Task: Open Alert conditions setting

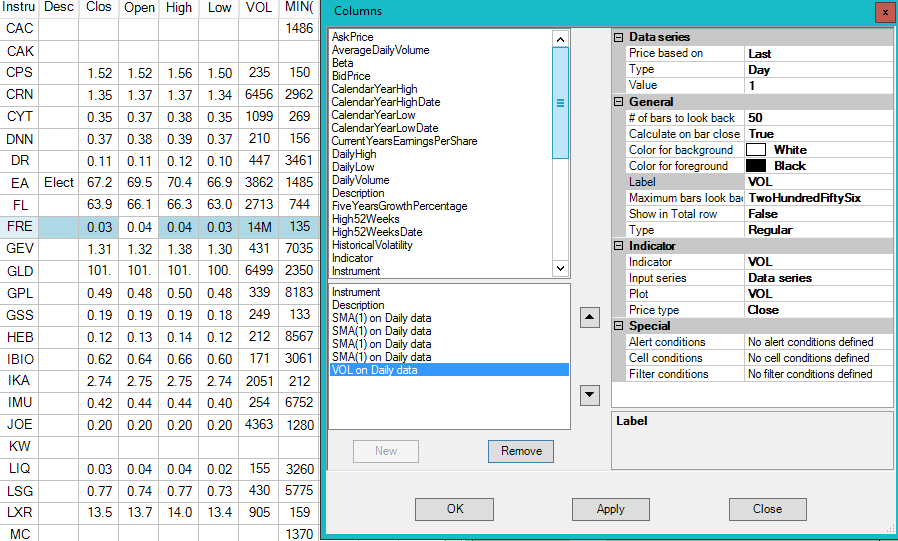Action: (x=818, y=342)
